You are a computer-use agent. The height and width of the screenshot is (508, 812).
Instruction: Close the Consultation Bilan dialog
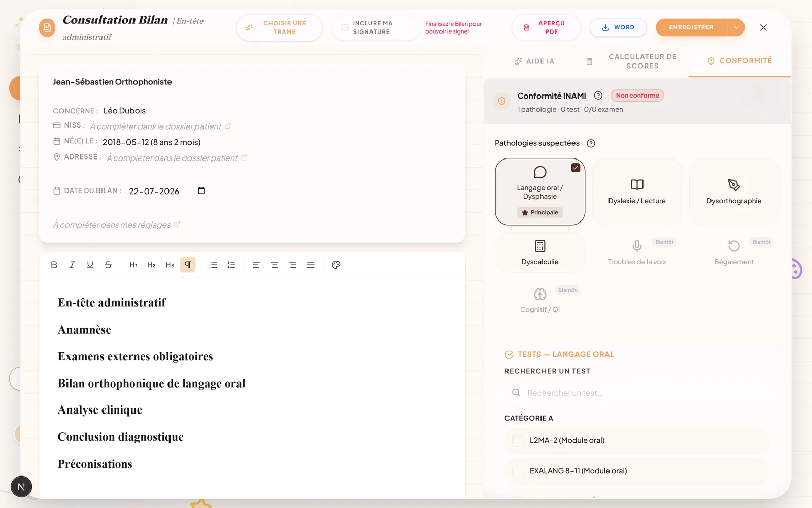point(763,27)
